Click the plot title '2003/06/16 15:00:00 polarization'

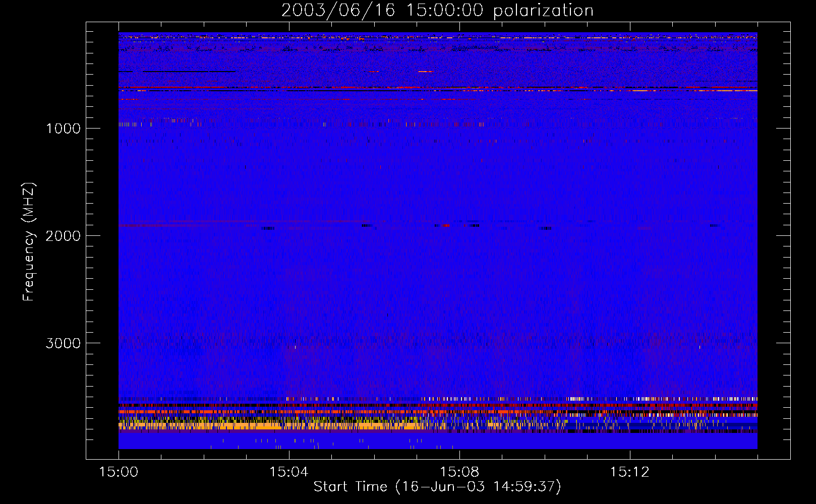(437, 11)
